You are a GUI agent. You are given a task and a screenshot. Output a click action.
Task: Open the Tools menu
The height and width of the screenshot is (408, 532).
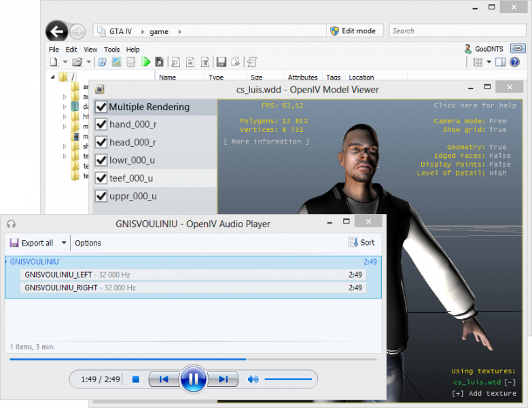point(111,50)
